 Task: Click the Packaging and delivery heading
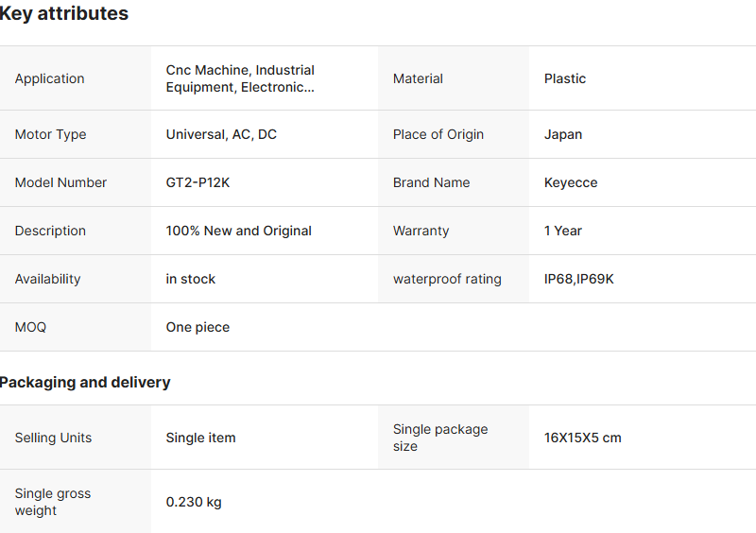[x=85, y=383]
